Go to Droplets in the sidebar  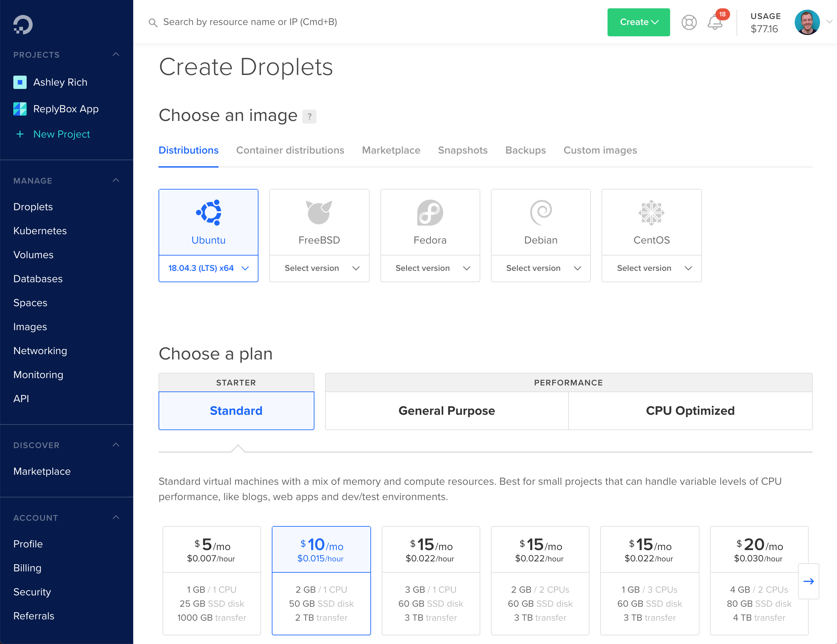33,207
